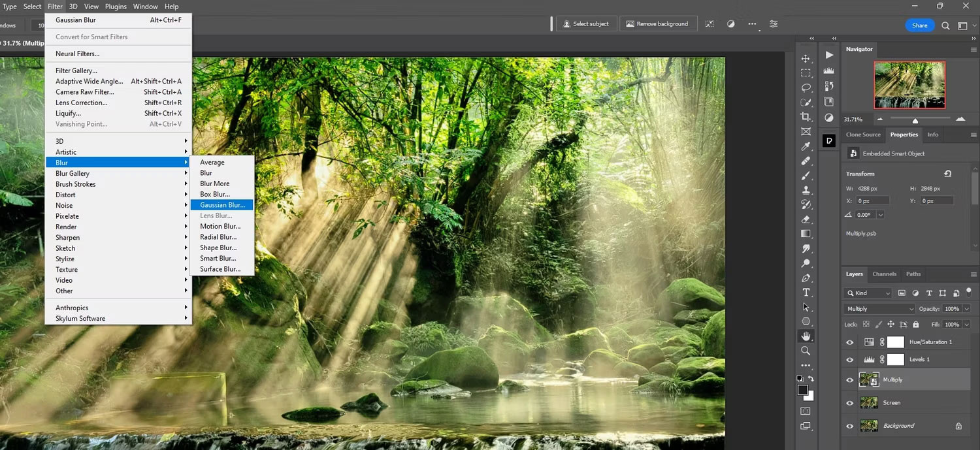Open the Opacity dropdown in Layers panel

point(966,308)
